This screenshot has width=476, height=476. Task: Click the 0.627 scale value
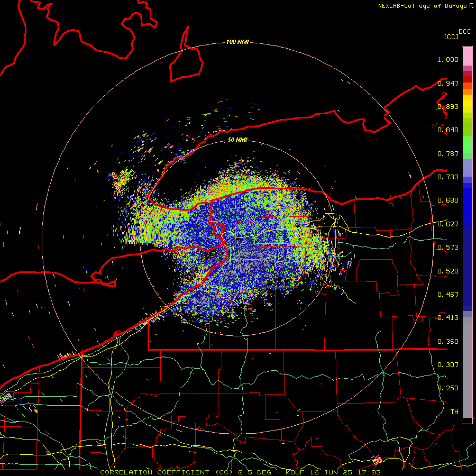[448, 224]
